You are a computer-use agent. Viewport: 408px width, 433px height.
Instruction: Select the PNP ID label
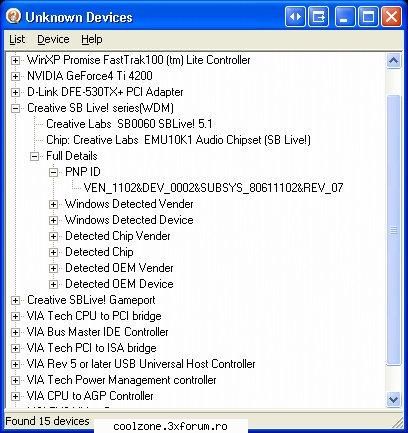[x=83, y=172]
